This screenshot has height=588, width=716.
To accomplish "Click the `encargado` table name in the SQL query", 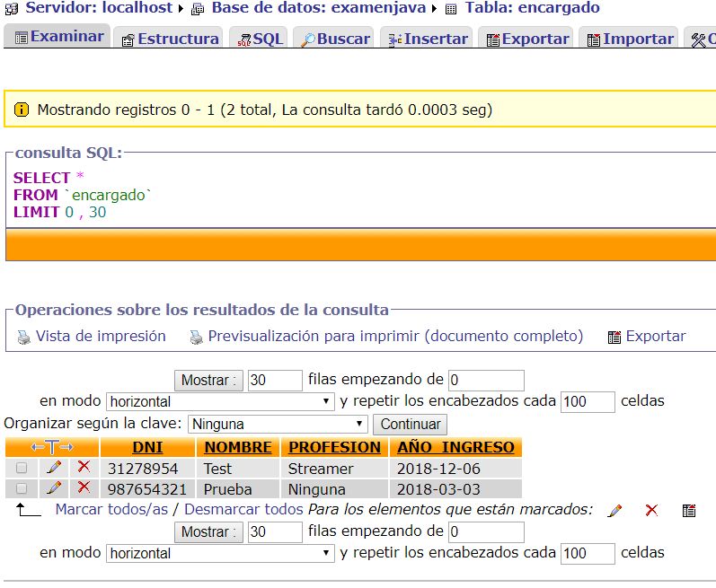I will click(108, 195).
